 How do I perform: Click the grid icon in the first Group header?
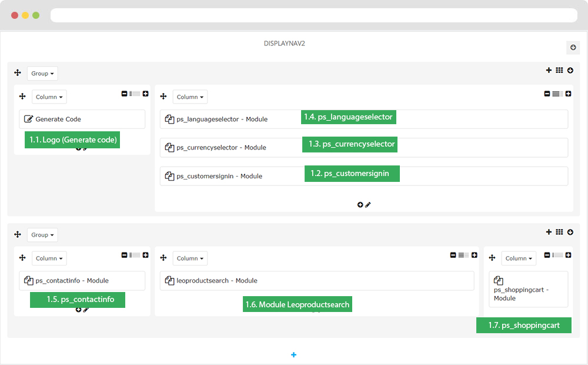click(x=559, y=70)
